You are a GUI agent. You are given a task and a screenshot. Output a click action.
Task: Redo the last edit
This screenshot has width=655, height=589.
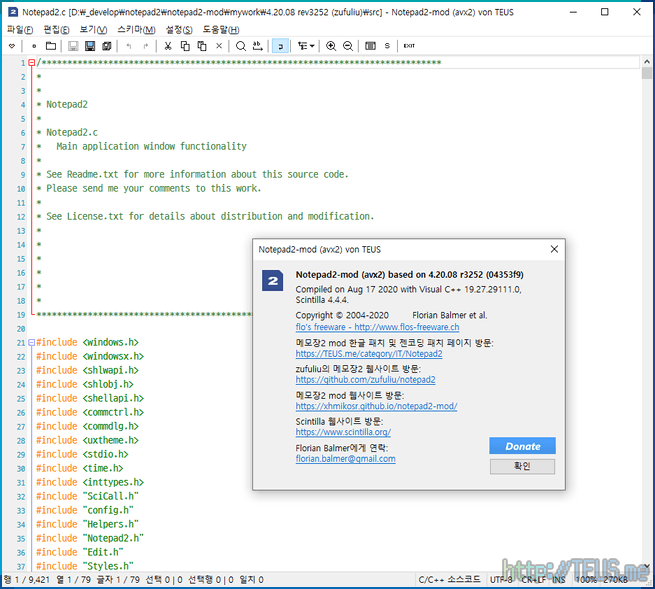pyautogui.click(x=145, y=46)
